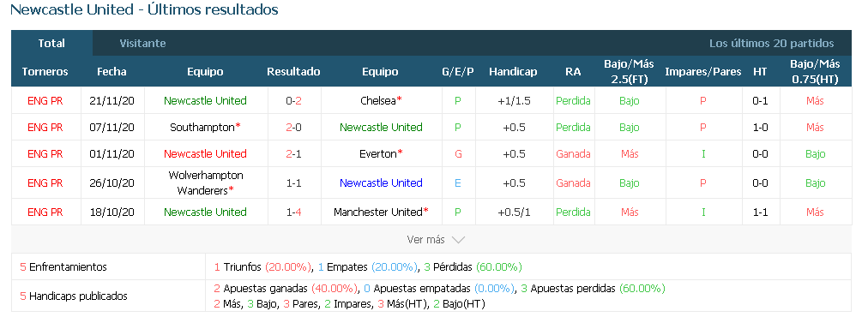
Task: Switch to the Visitante tab
Action: click(x=143, y=43)
